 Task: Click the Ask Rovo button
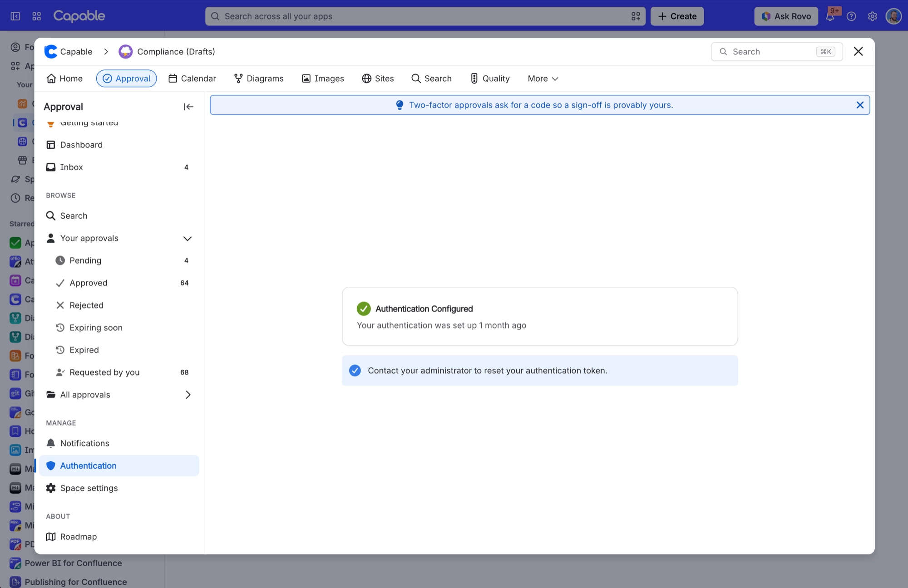(786, 16)
